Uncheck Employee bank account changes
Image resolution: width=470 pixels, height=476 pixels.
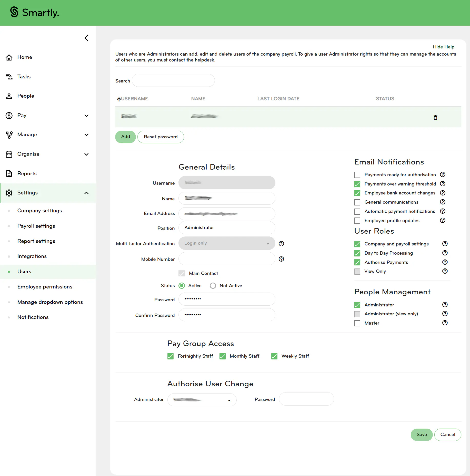click(x=357, y=193)
